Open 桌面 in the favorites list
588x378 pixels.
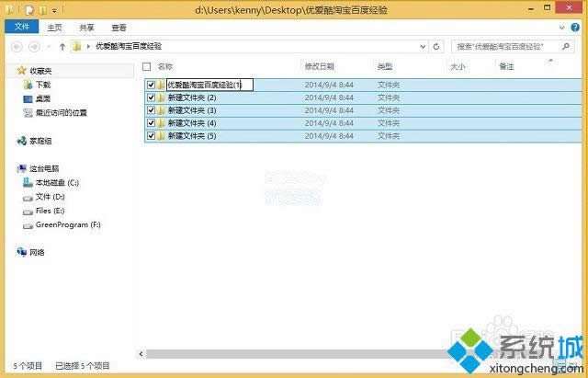pos(43,98)
